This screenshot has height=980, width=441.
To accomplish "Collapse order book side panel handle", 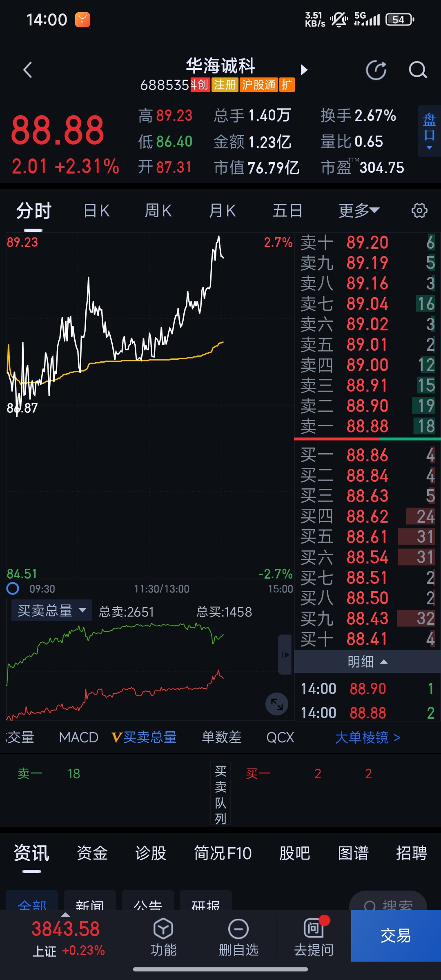I will 285,655.
